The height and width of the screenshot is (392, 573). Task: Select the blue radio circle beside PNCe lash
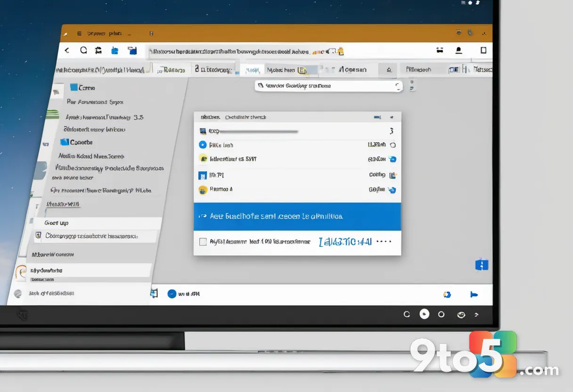pyautogui.click(x=203, y=145)
